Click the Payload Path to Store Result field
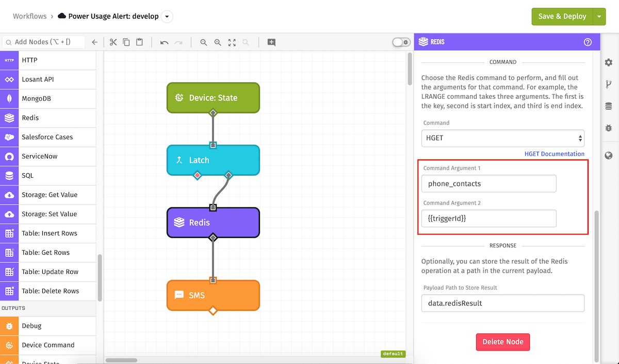 pyautogui.click(x=503, y=303)
